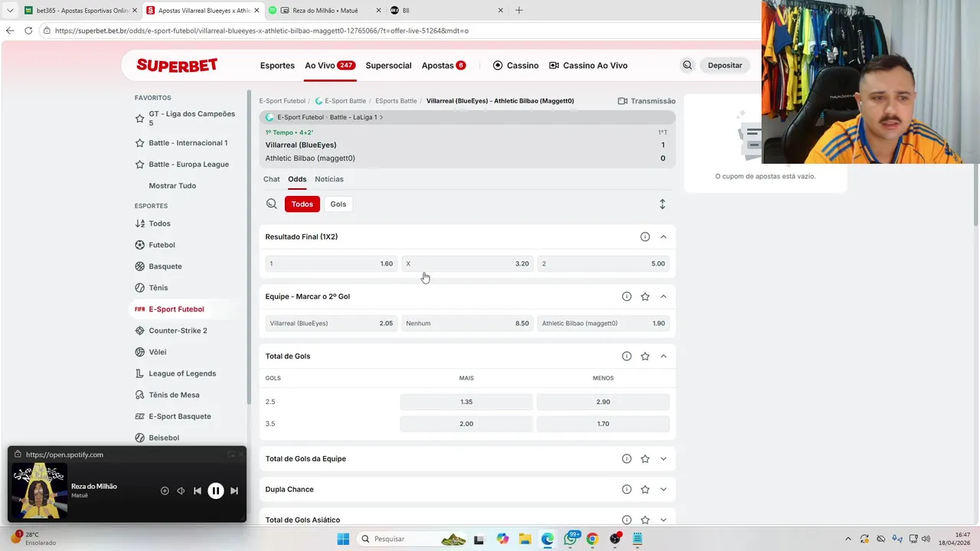Collapse the Equipe - Marcar o 2º Gol section
The width and height of the screenshot is (980, 551).
663,296
